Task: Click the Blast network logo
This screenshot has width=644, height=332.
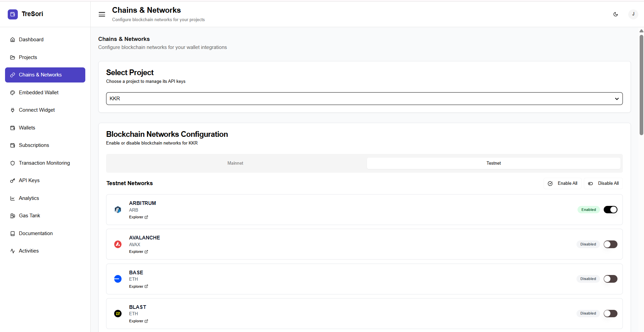Action: [118, 314]
